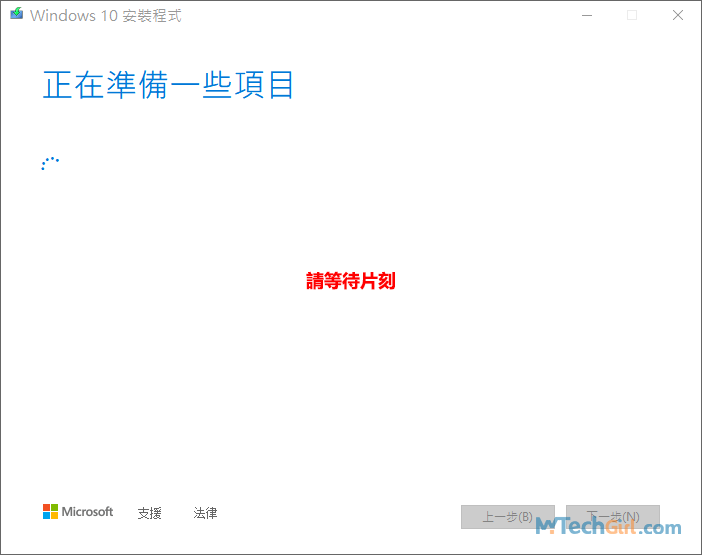The height and width of the screenshot is (555, 702).
Task: Close the Windows 10 安裝程式 window
Action: pos(677,15)
